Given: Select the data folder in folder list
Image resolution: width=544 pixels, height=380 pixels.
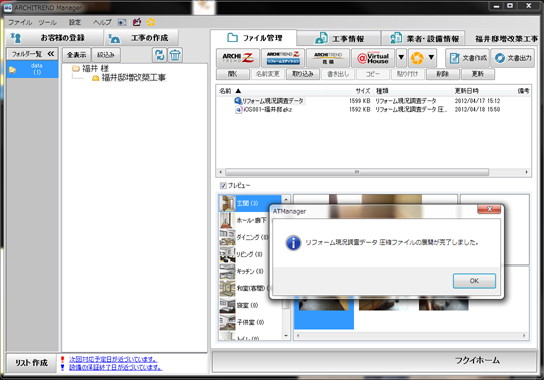Looking at the screenshot, I should coord(32,69).
